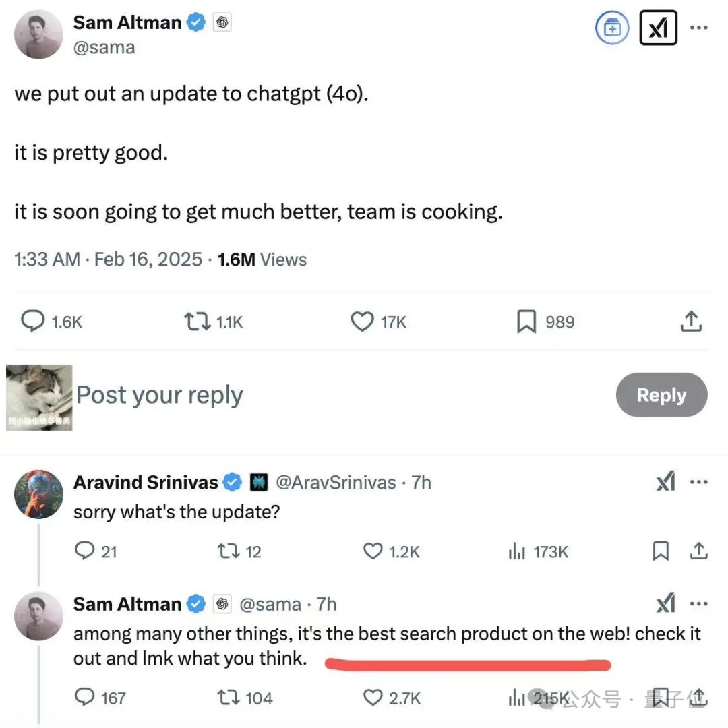Click the OpenAI logo next to Sam Altman's name

pos(222,22)
